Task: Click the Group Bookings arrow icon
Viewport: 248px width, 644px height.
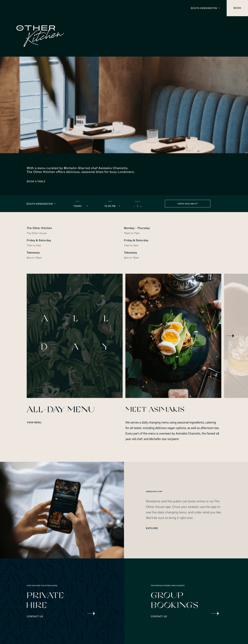Action: 215,613
